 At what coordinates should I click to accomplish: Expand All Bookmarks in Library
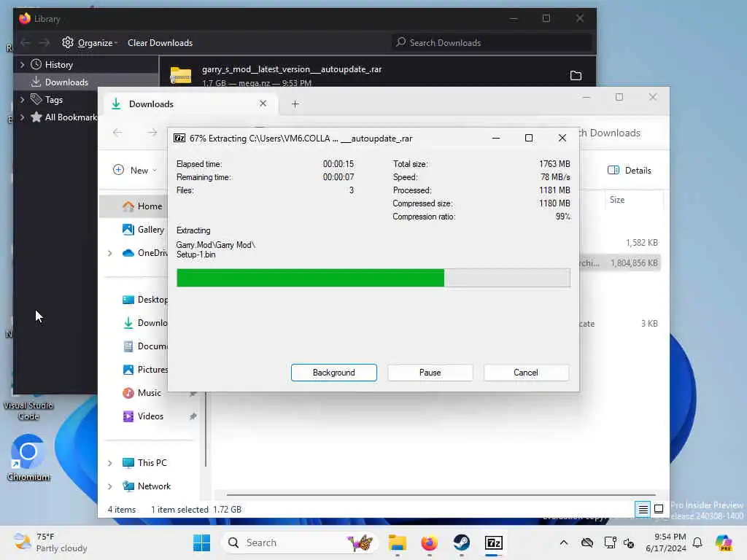[22, 117]
